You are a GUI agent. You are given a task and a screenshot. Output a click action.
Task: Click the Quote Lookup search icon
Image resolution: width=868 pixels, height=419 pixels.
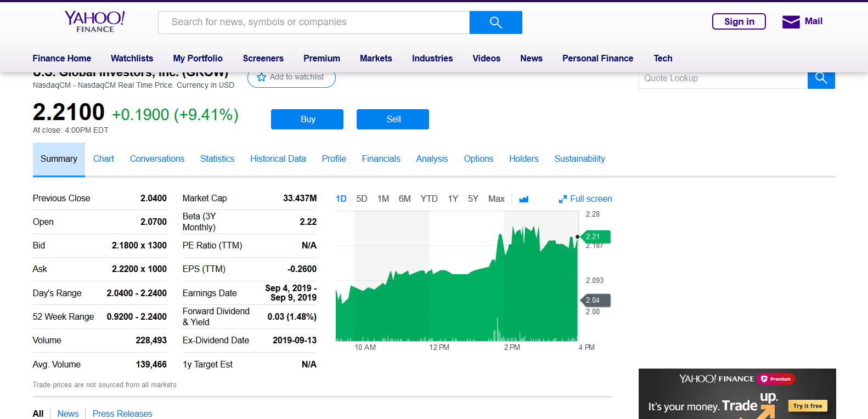pyautogui.click(x=821, y=78)
